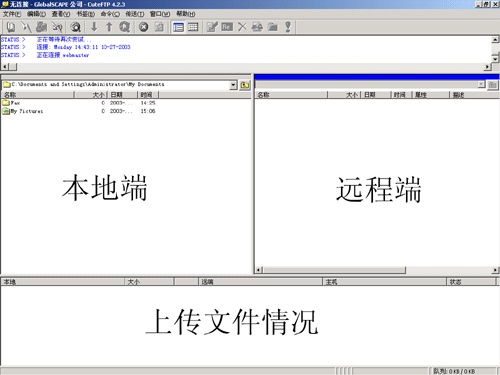Toggle the list view mode button
The image size is (500, 375).
coord(178,27)
